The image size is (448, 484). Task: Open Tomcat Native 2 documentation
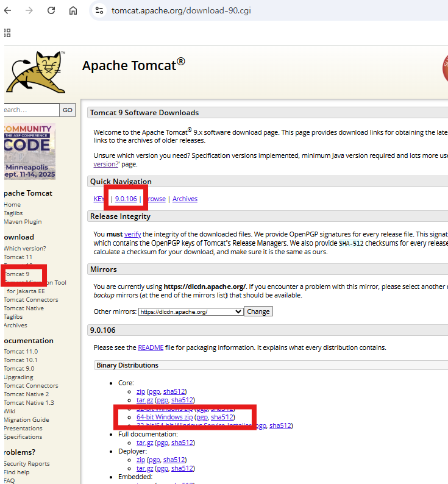point(26,394)
